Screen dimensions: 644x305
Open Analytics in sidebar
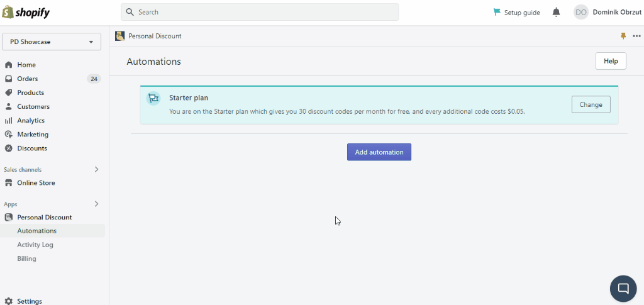(31, 121)
